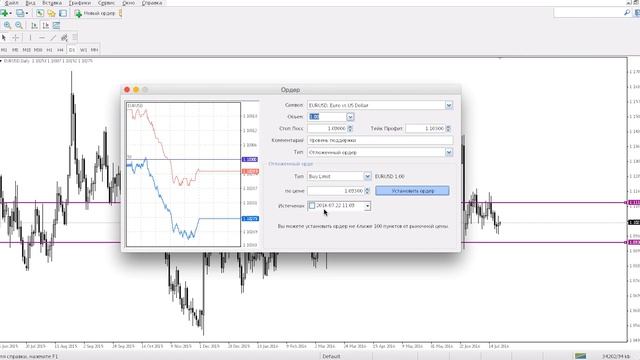Adjust the at-price stepper arrows
Screen dimensions: 640x360
point(367,191)
